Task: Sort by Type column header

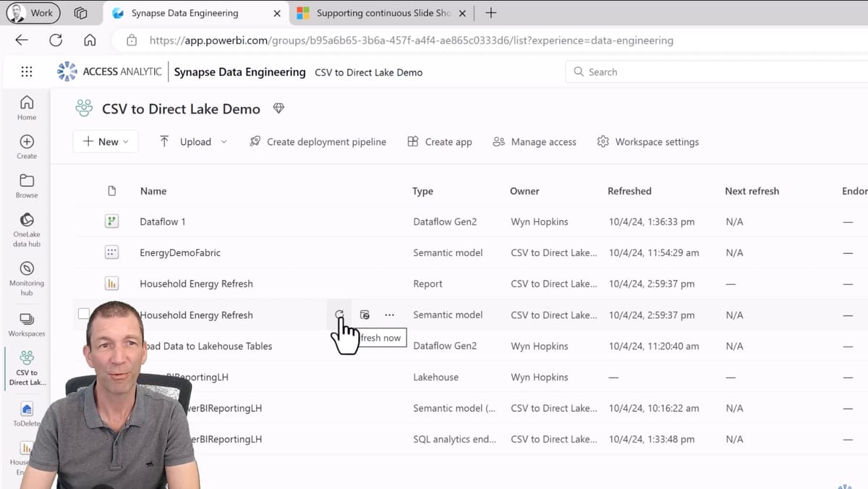Action: click(x=422, y=191)
